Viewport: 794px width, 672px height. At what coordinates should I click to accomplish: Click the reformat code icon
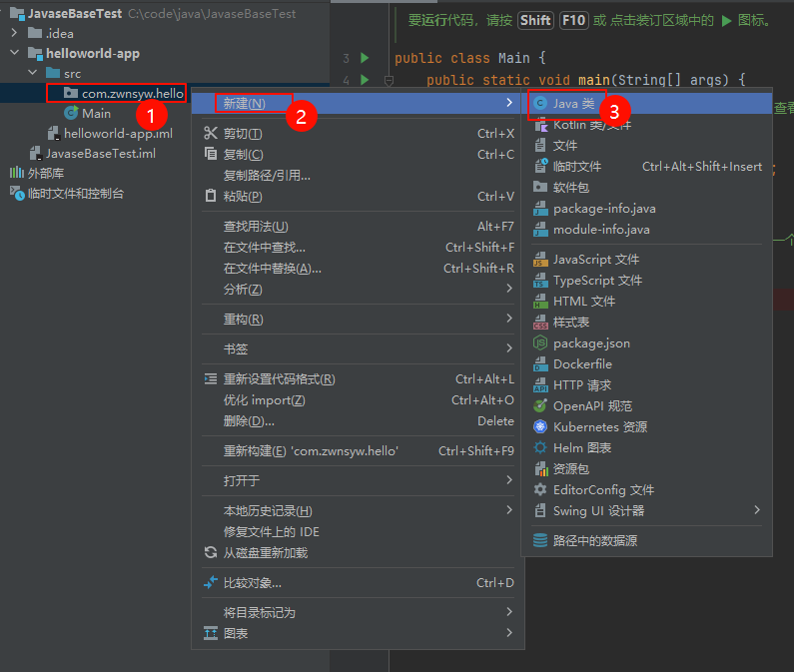point(210,378)
